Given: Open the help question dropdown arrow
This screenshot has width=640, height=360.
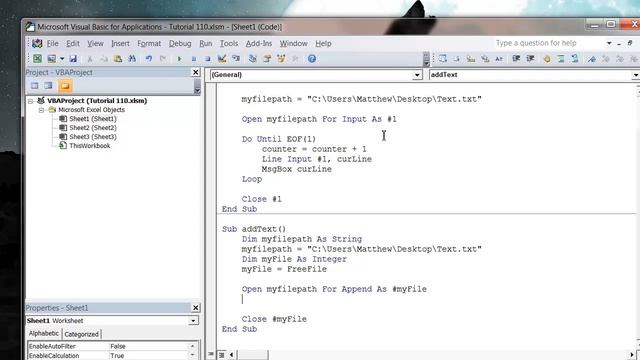Looking at the screenshot, I should click(609, 43).
